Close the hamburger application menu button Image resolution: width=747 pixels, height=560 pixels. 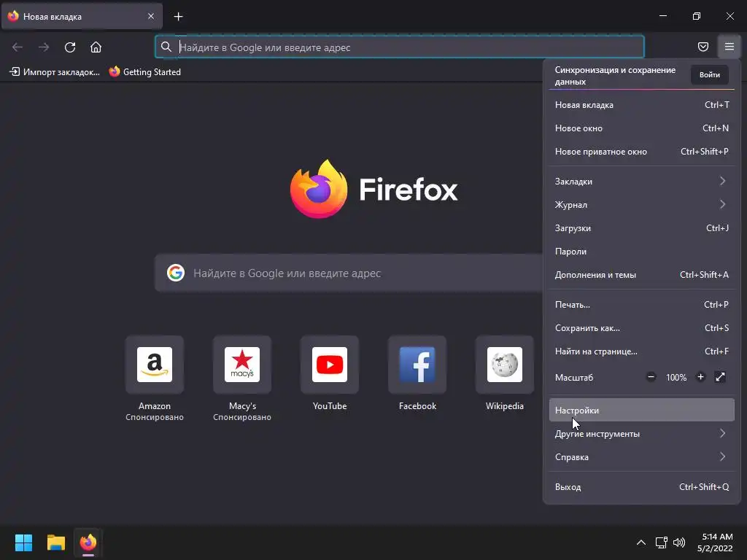tap(729, 47)
